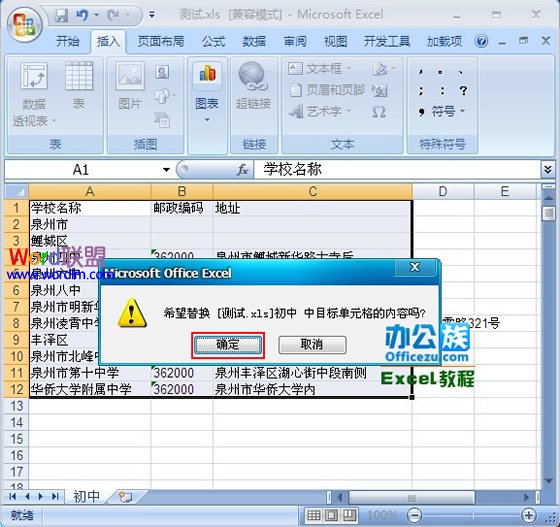
Task: Click the zoom slider track
Action: click(471, 515)
